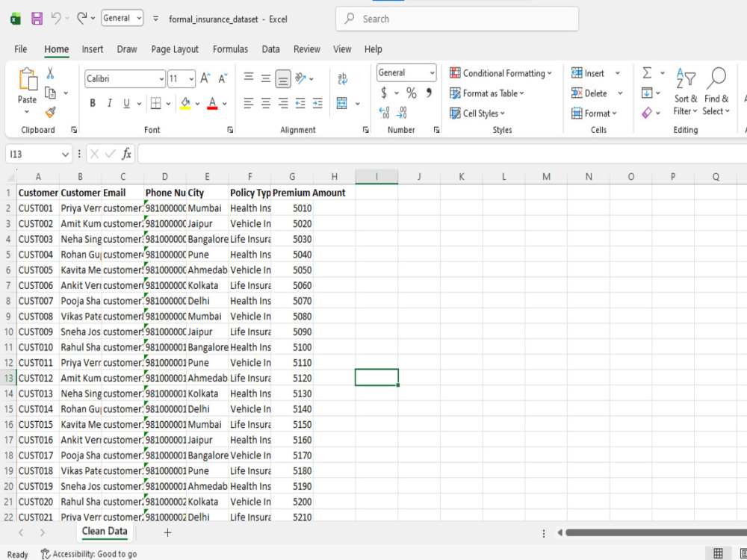This screenshot has height=560, width=747.
Task: Click the AutoSum sigma icon
Action: (647, 73)
